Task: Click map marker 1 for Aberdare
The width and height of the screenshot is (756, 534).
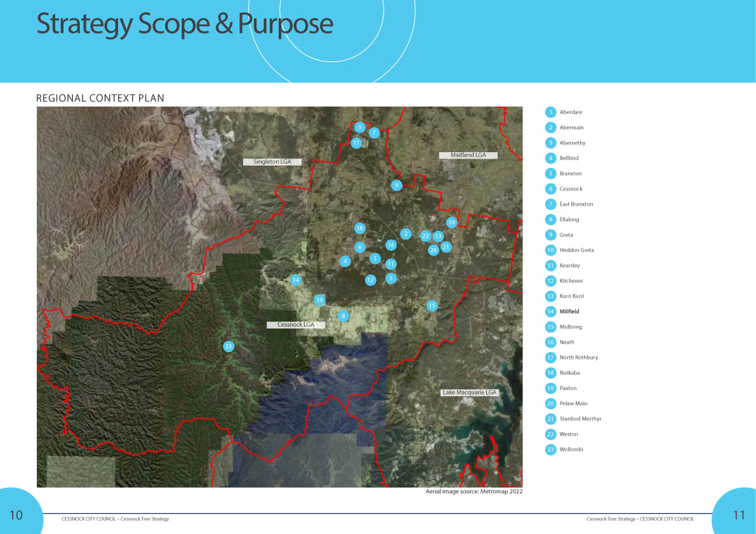Action: 375,259
